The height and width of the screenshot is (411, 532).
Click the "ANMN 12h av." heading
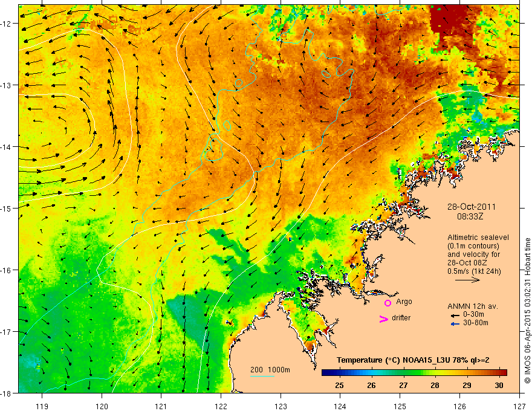tap(473, 306)
